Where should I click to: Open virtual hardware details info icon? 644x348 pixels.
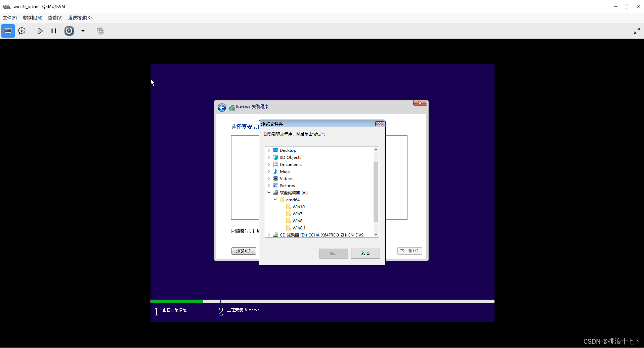pos(22,31)
